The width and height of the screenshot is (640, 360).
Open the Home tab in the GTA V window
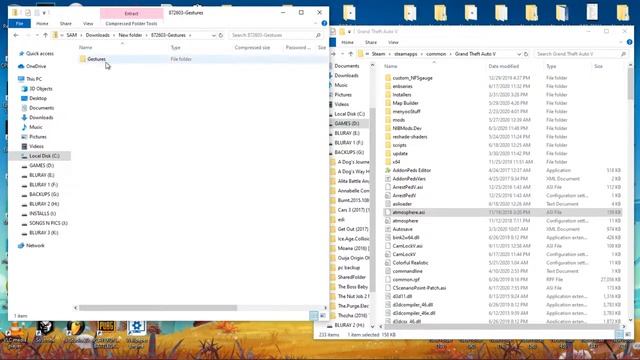tap(347, 42)
